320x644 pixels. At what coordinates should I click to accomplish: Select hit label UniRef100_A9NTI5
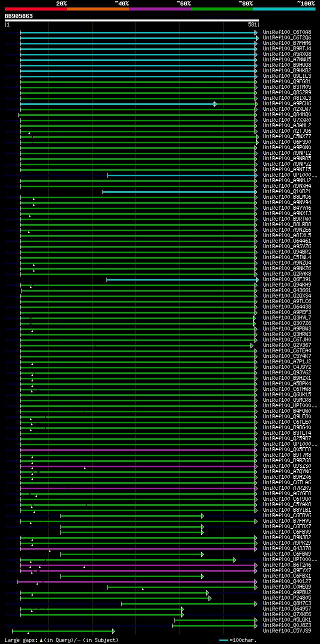tap(287, 169)
